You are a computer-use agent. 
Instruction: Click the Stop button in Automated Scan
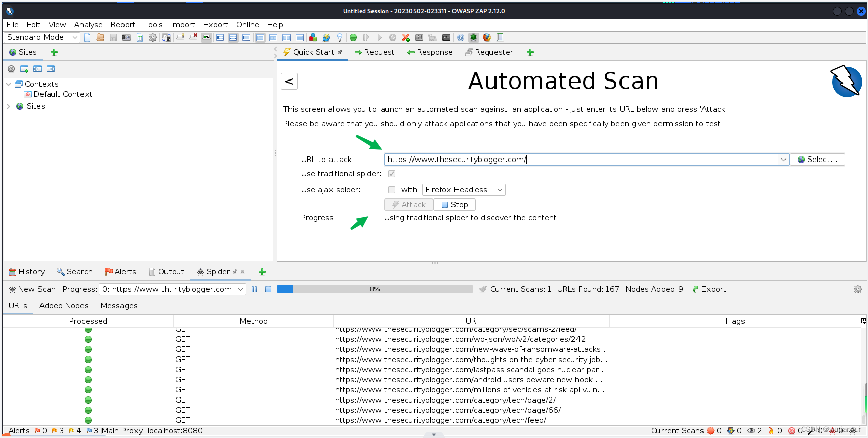(x=454, y=205)
